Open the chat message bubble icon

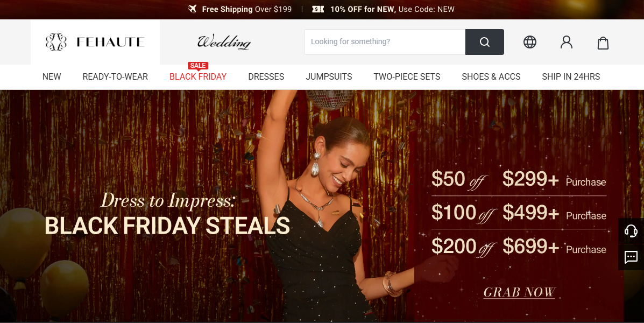point(631,257)
